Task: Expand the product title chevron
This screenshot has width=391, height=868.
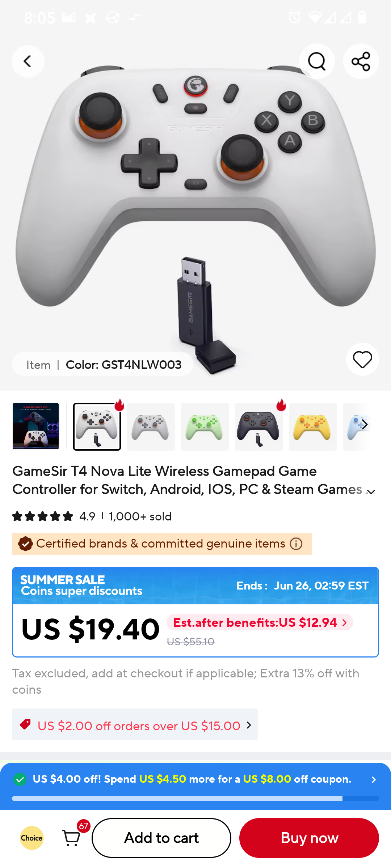Action: 371,492
